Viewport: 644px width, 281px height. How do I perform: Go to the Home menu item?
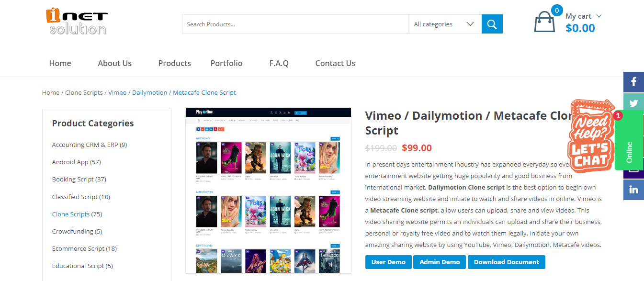pos(60,63)
